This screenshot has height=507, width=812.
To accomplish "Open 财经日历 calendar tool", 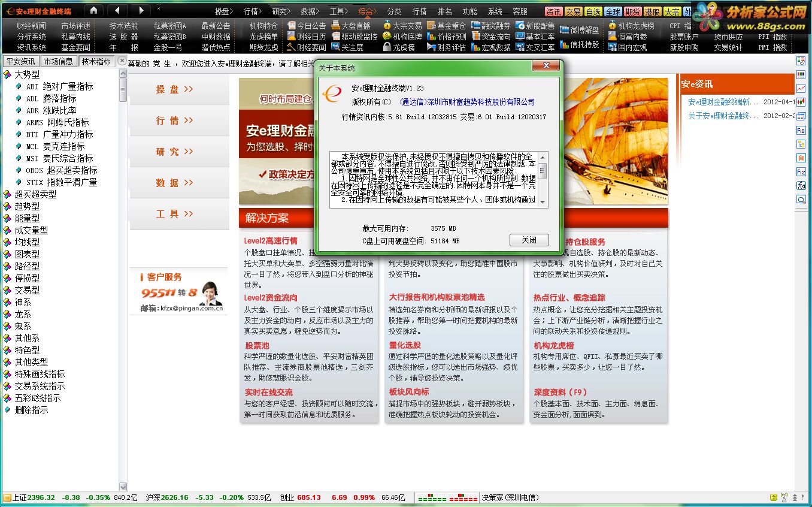I will pos(307,37).
